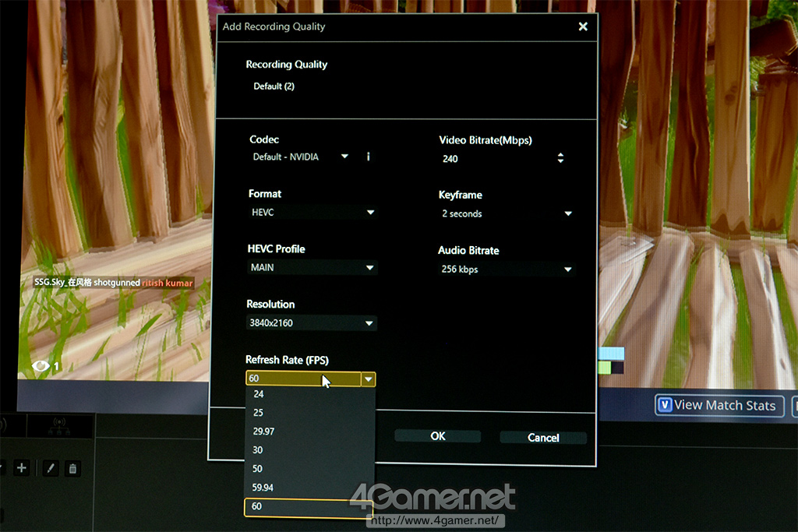Select the highlighted 60 FPS option
798x532 pixels.
309,507
